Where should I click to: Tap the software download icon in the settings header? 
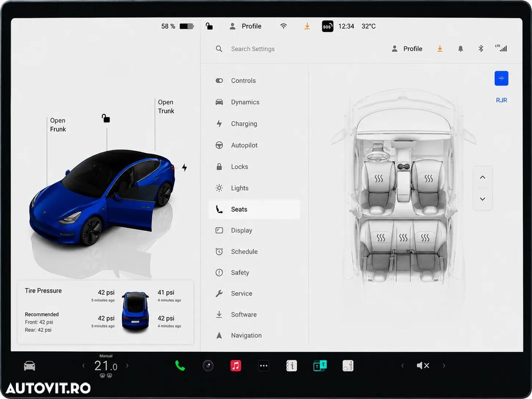coord(440,49)
